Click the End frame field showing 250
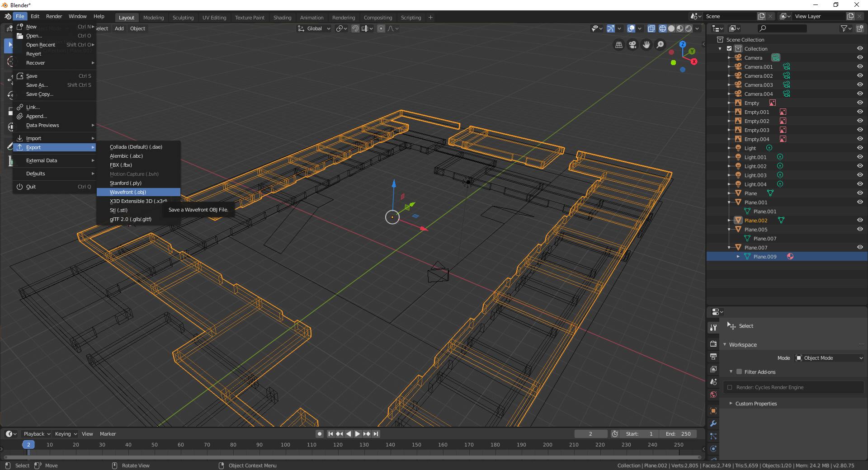Image resolution: width=868 pixels, height=470 pixels. (678, 434)
